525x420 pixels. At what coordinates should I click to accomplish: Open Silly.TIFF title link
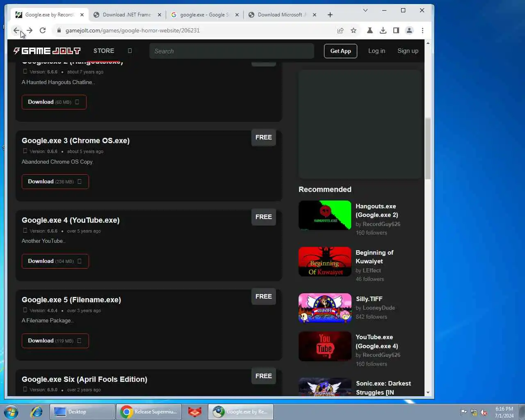click(x=369, y=299)
